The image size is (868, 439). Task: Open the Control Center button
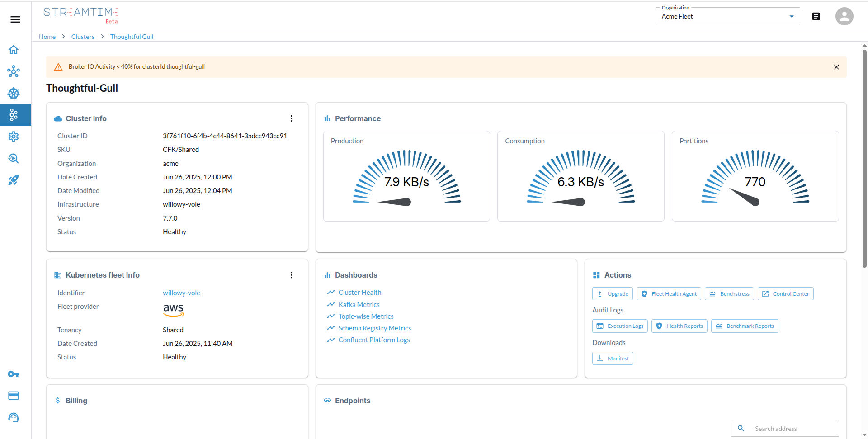point(785,294)
